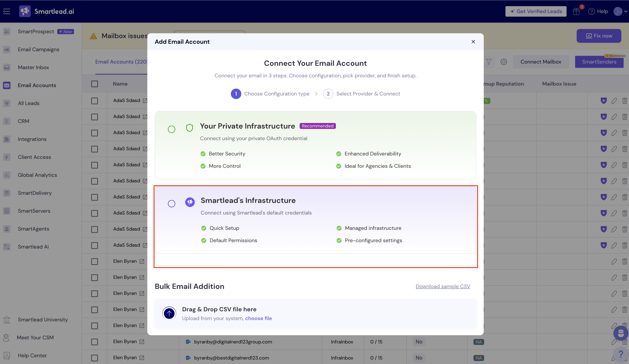The height and width of the screenshot is (364, 629).
Task: Click Download sample CSV link
Action: point(443,286)
